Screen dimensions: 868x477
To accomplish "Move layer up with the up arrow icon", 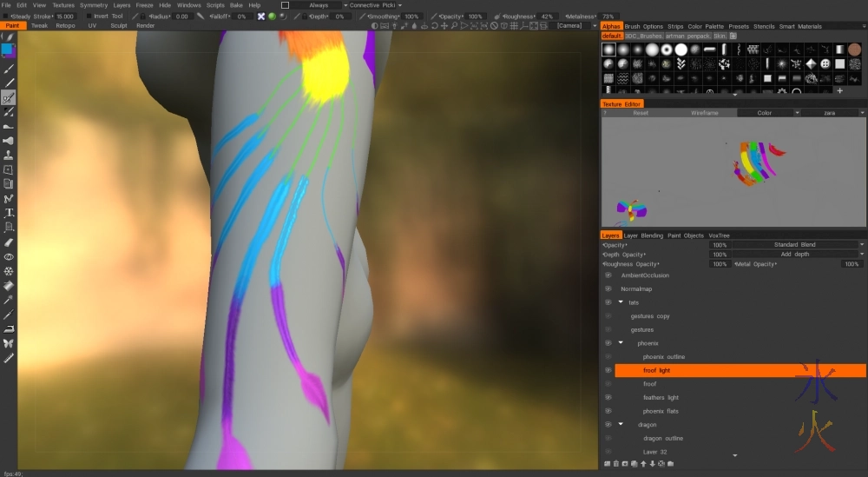I will 642,464.
